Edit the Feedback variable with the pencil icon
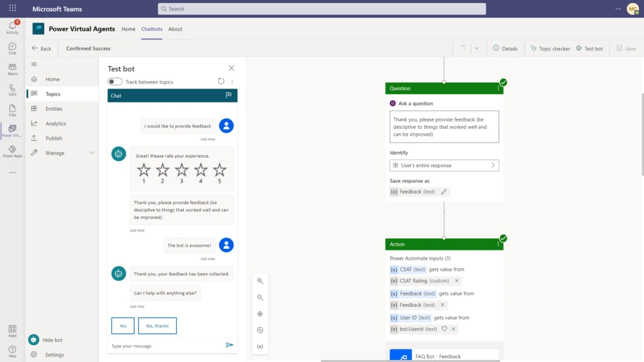 tap(443, 192)
